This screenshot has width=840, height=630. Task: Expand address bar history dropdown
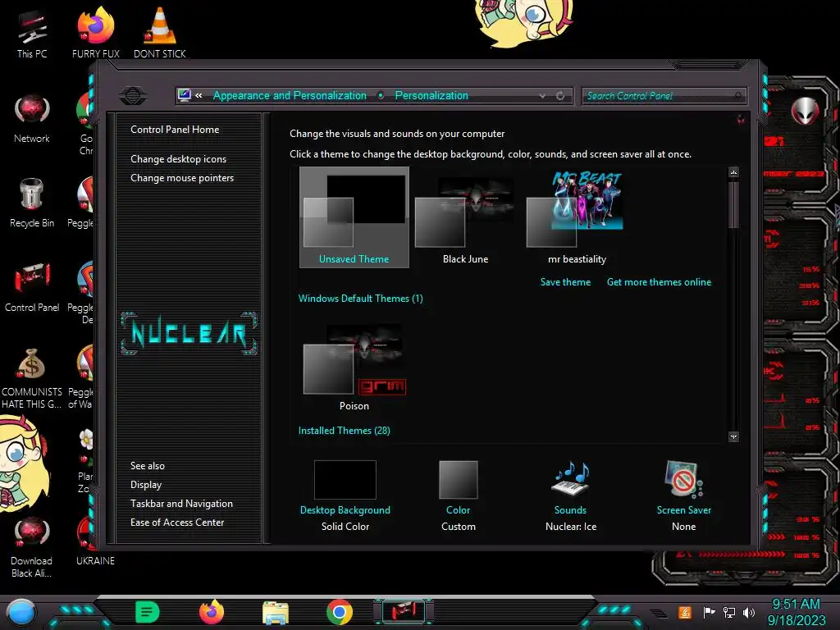tap(542, 96)
